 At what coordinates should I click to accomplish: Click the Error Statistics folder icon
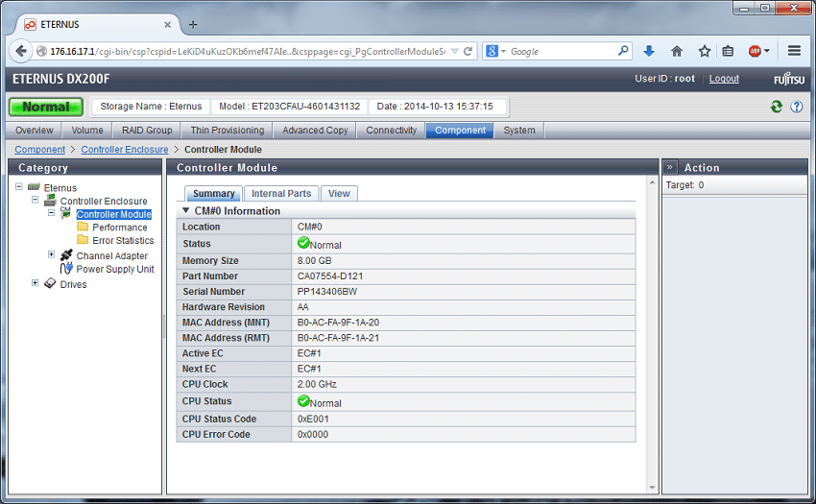click(x=83, y=239)
